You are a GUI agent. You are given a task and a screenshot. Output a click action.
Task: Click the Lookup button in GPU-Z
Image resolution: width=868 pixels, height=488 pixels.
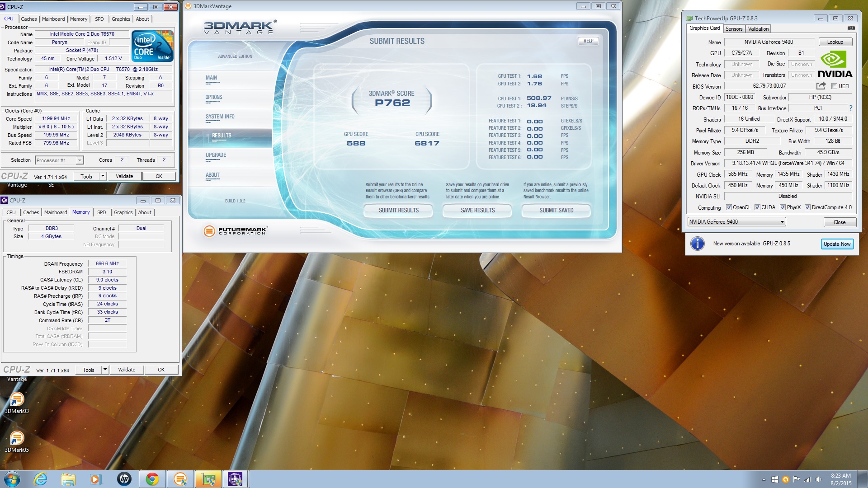pyautogui.click(x=835, y=42)
